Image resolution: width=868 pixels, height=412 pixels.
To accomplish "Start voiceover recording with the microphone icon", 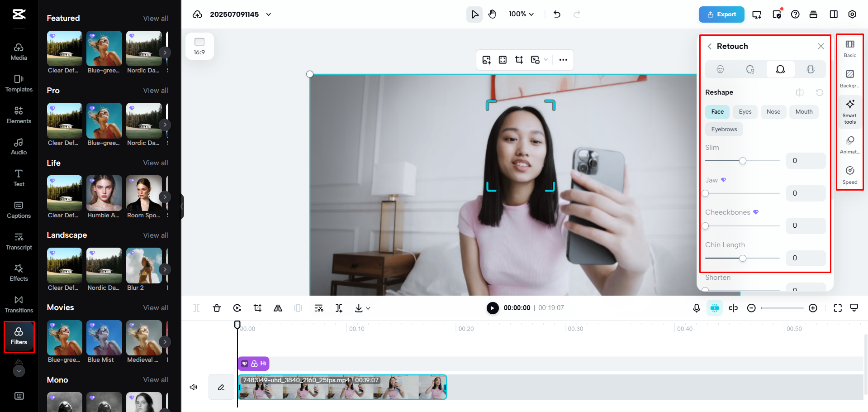I will (x=696, y=308).
